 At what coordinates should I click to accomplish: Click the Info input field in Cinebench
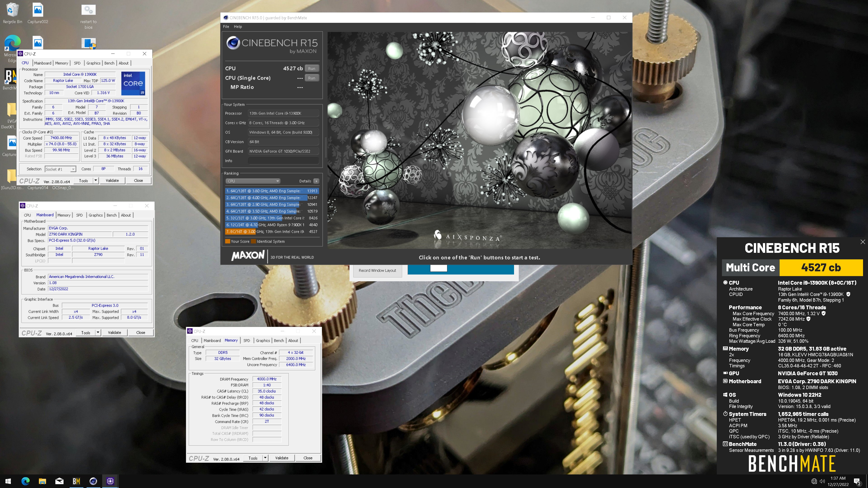click(283, 161)
